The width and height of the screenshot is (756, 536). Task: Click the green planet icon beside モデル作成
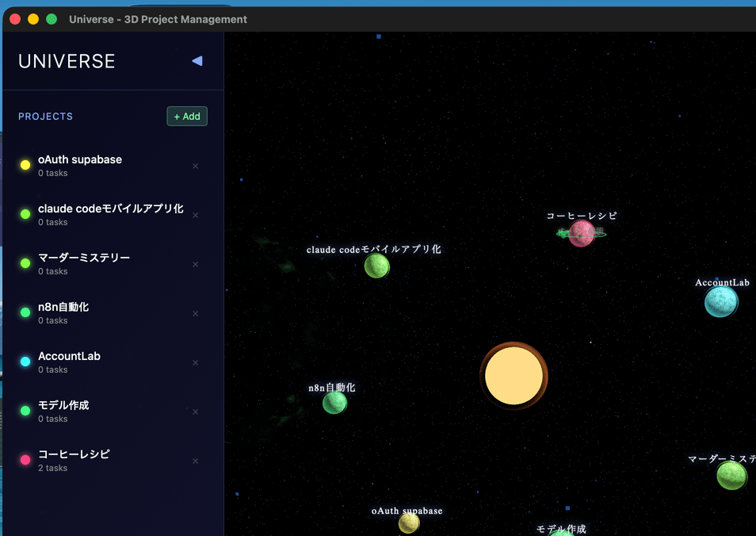[x=24, y=411]
